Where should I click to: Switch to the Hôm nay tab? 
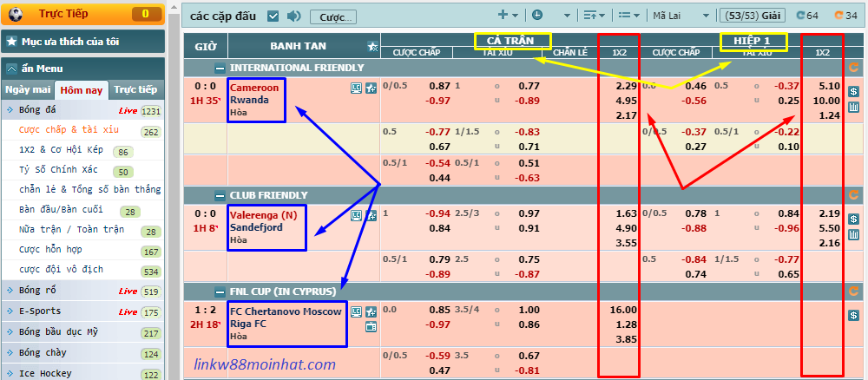point(82,90)
